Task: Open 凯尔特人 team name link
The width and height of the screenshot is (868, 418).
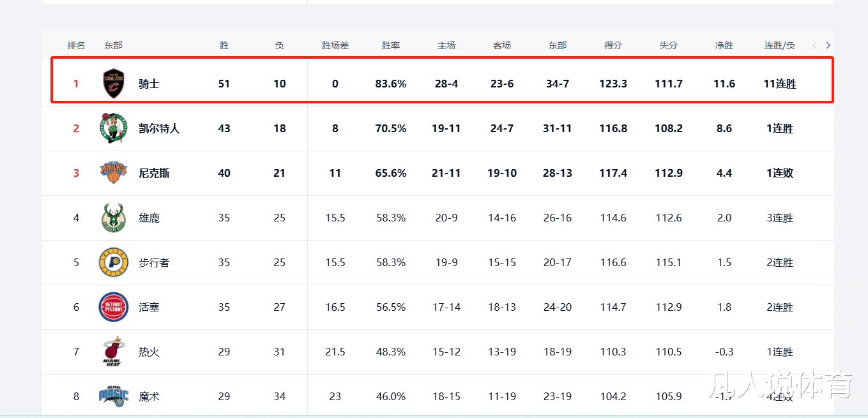Action: click(x=159, y=128)
